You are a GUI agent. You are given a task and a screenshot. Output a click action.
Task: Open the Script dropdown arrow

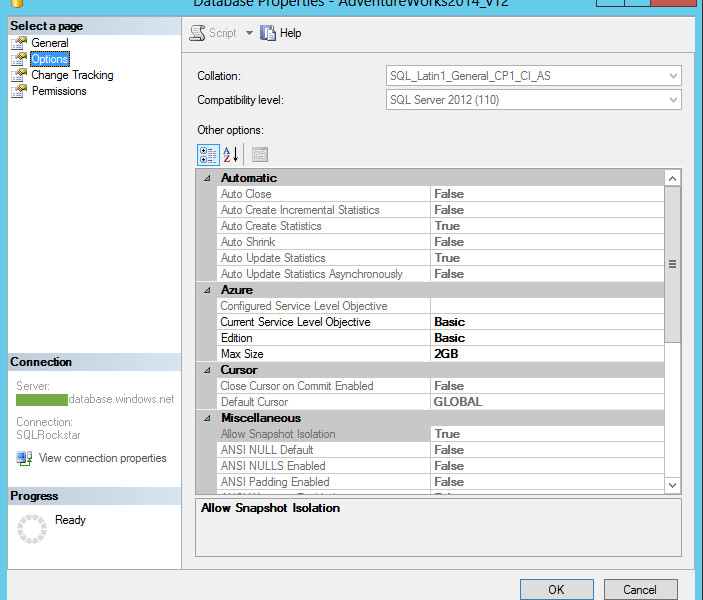click(249, 33)
